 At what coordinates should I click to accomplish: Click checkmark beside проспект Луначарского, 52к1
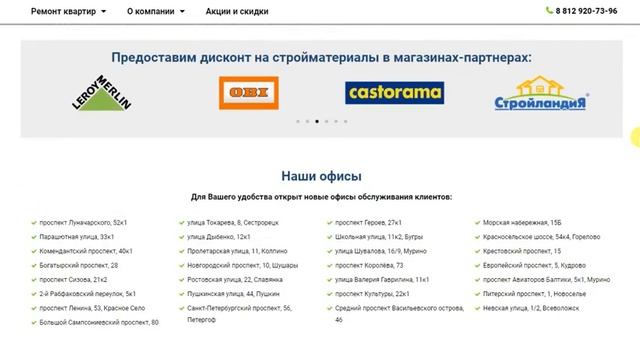[34, 223]
